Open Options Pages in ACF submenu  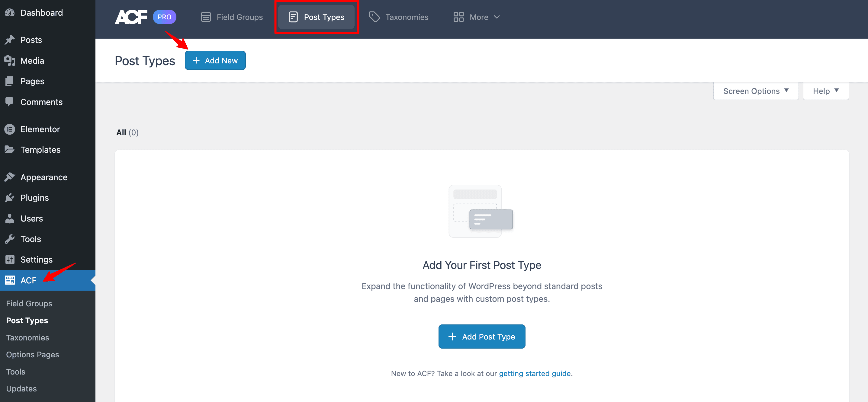pos(32,355)
